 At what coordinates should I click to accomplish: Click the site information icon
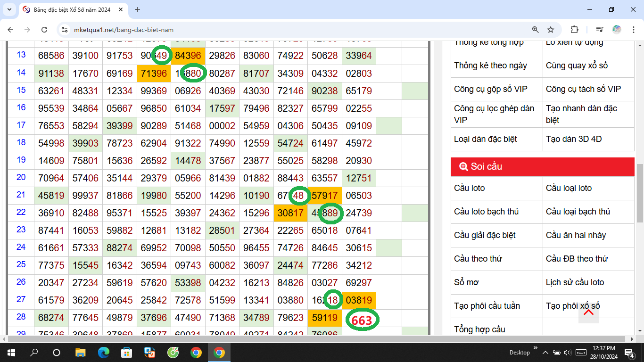pyautogui.click(x=65, y=30)
